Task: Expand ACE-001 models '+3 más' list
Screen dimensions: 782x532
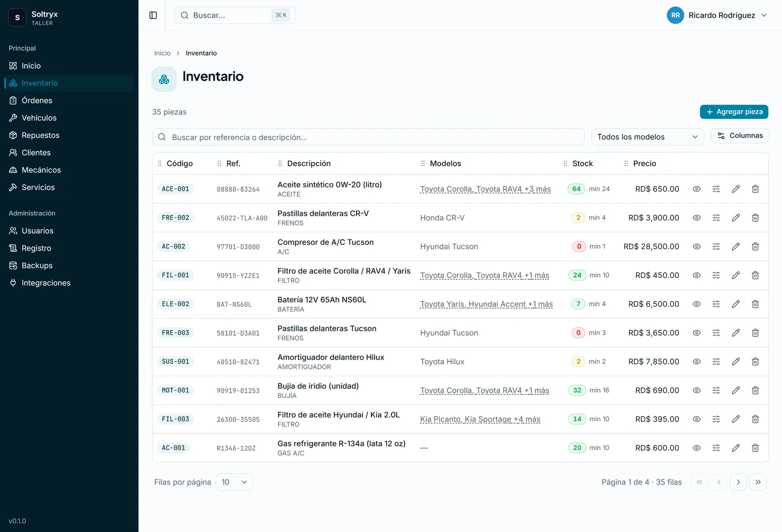Action: coord(485,189)
